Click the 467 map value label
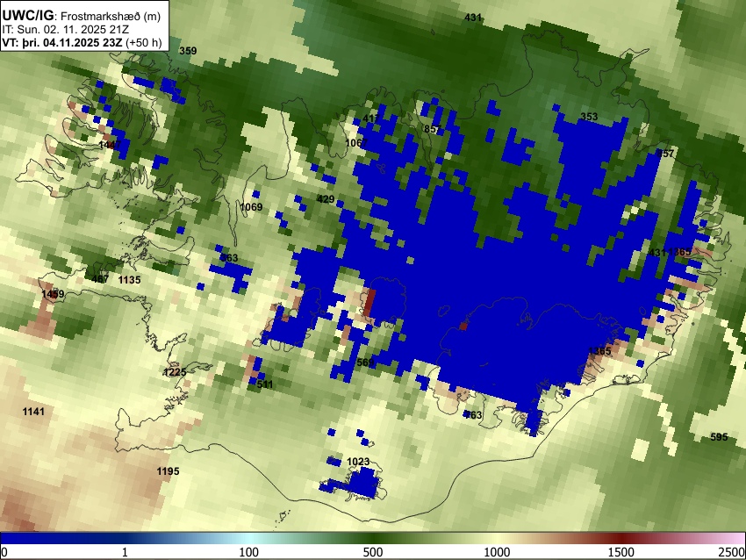 click(x=100, y=279)
